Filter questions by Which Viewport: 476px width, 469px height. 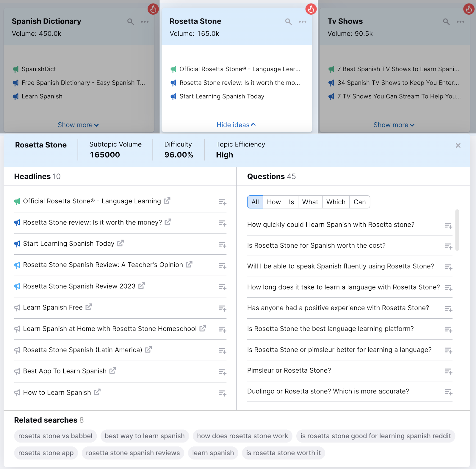[x=336, y=202]
